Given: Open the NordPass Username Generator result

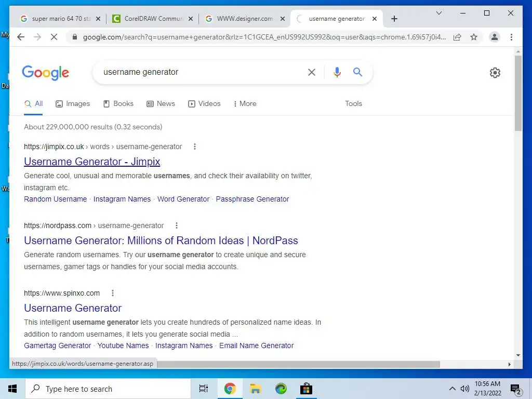Looking at the screenshot, I should coord(161,241).
